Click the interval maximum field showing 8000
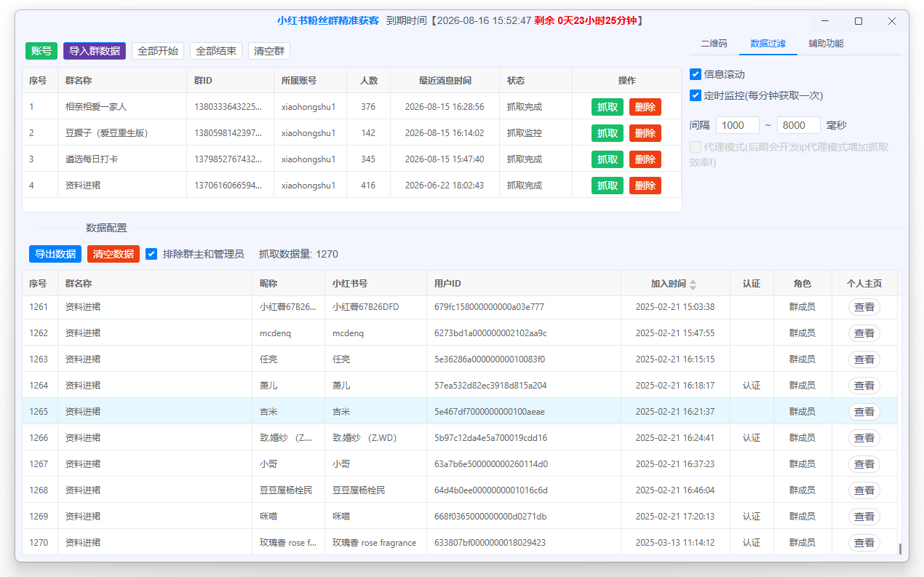The height and width of the screenshot is (577, 924). click(x=799, y=125)
